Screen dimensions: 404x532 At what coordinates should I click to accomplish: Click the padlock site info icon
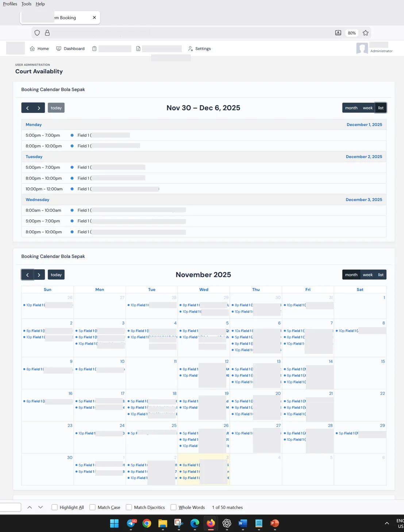[47, 33]
